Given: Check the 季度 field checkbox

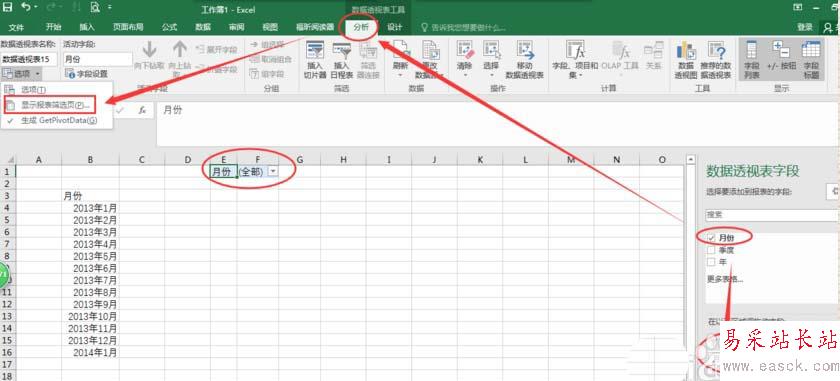Looking at the screenshot, I should 711,250.
